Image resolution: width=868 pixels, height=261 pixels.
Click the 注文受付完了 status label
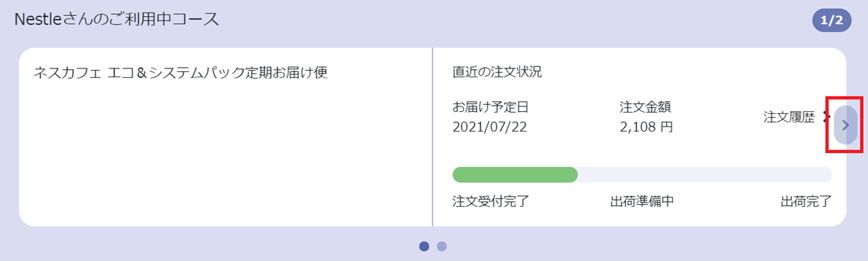tap(490, 201)
